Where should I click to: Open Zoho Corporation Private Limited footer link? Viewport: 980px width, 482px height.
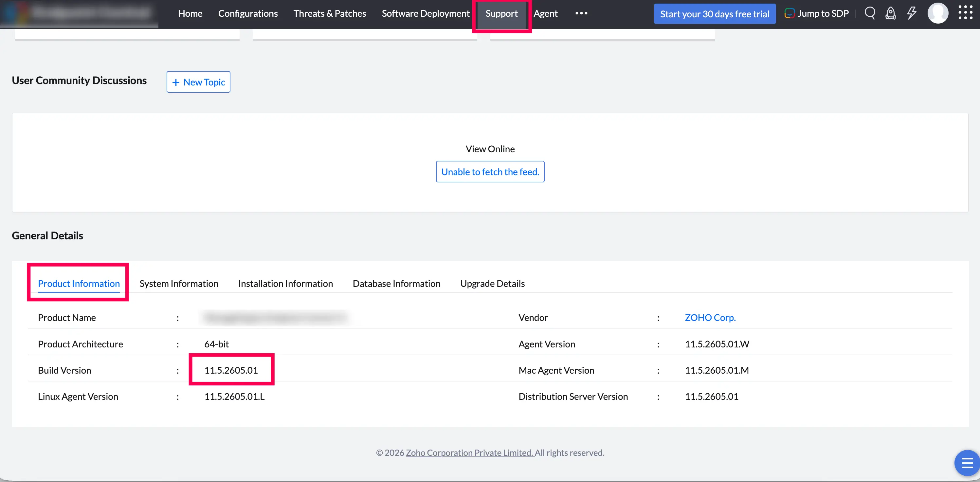pyautogui.click(x=470, y=453)
